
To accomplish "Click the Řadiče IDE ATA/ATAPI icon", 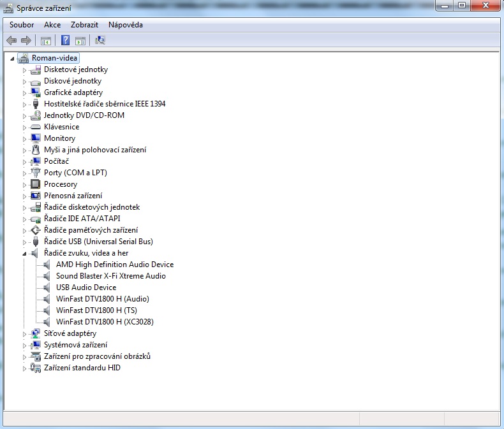I will tap(36, 219).
